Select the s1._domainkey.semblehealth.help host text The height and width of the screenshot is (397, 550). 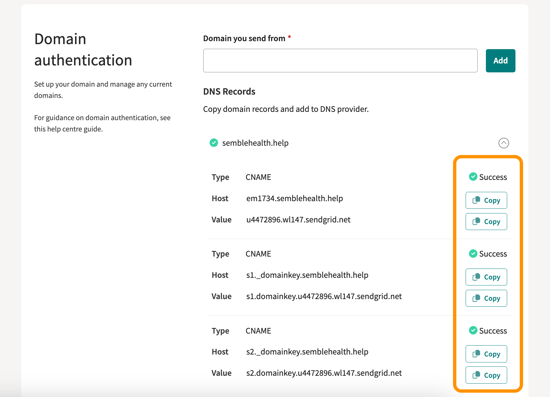307,275
